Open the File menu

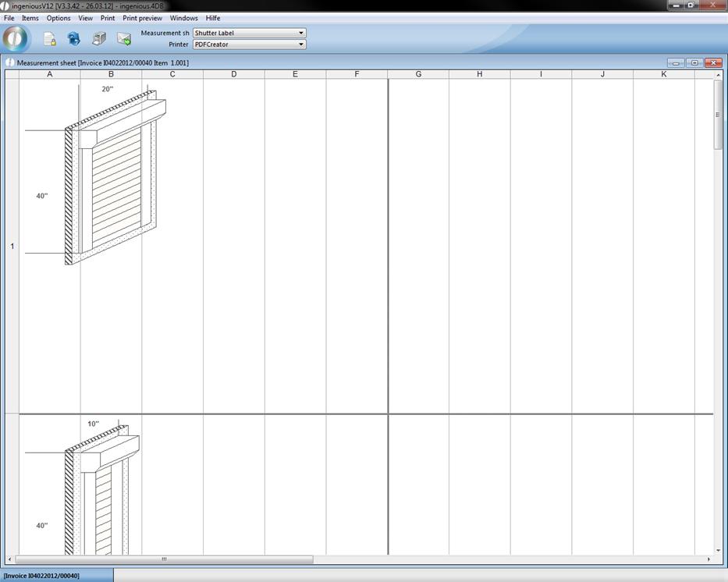click(x=9, y=18)
